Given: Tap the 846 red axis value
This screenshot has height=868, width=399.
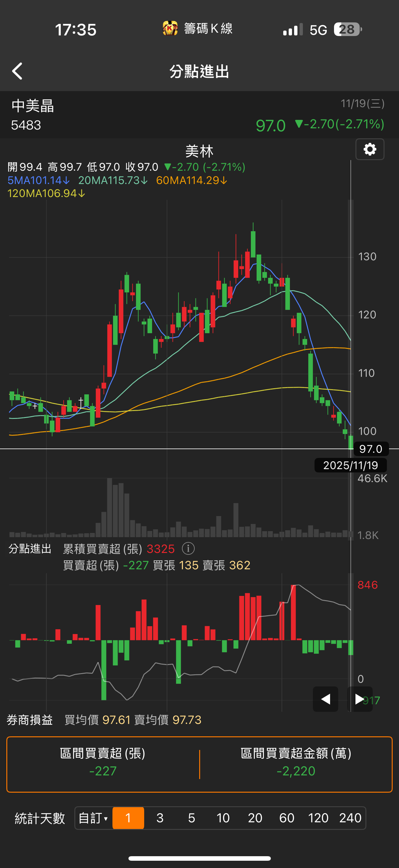Looking at the screenshot, I should 368,585.
